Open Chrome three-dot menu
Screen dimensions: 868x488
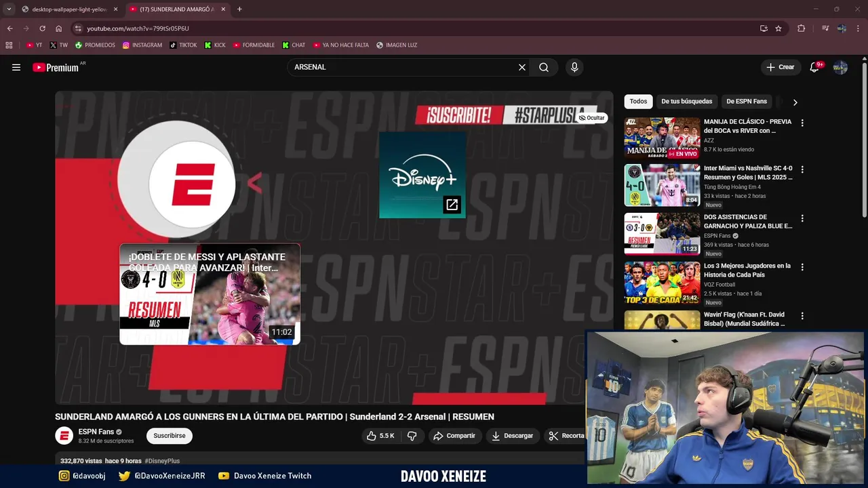click(x=859, y=28)
